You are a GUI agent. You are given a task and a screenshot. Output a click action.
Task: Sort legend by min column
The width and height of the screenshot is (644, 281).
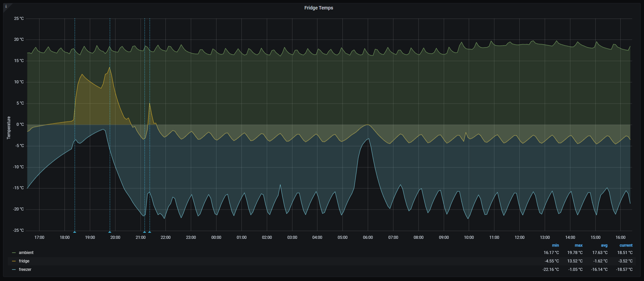tap(555, 245)
